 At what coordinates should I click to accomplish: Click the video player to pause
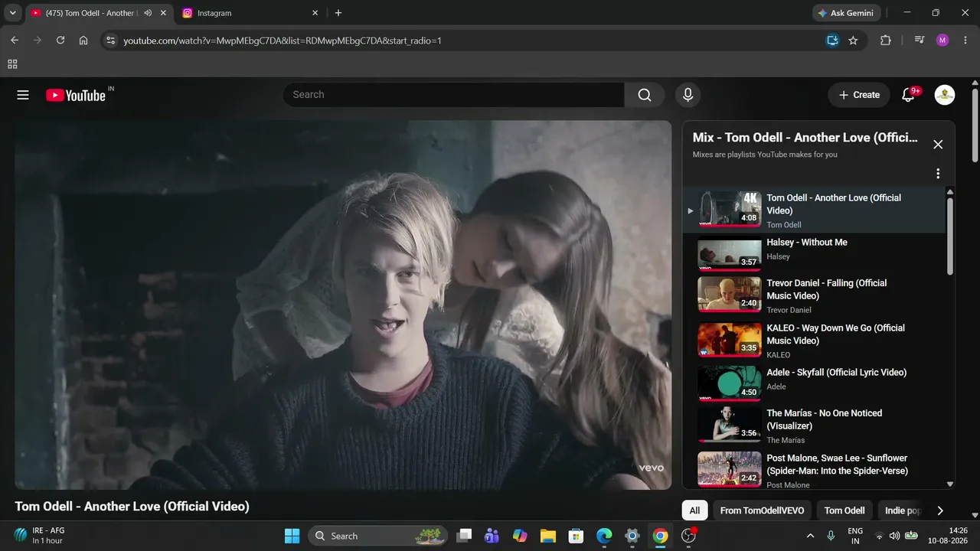tap(343, 305)
